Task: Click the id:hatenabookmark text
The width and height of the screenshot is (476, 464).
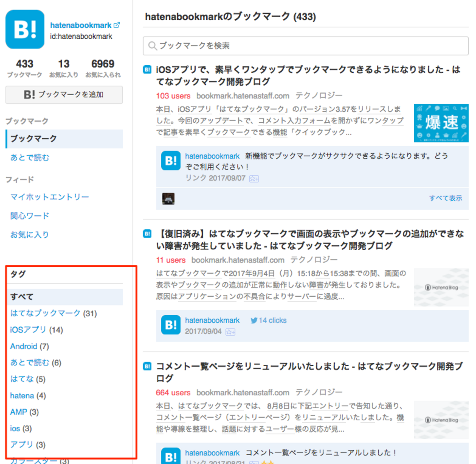Action: [81, 37]
